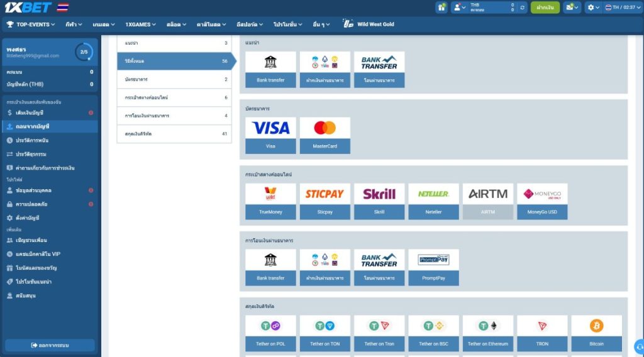Open the VIP cashback item

point(50,254)
